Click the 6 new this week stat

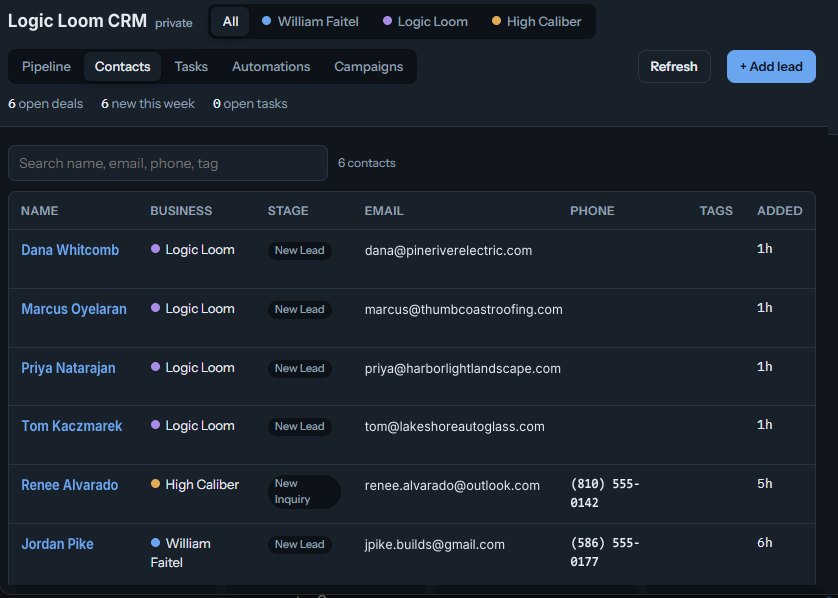coord(148,104)
